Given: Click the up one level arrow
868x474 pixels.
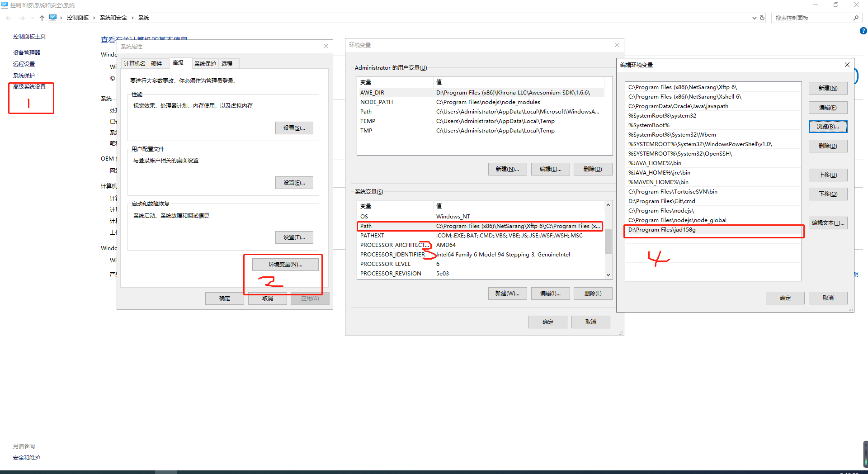Looking at the screenshot, I should [42, 18].
